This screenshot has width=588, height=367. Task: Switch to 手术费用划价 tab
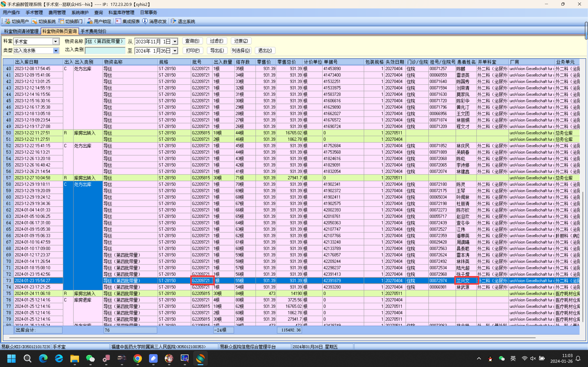click(x=93, y=31)
